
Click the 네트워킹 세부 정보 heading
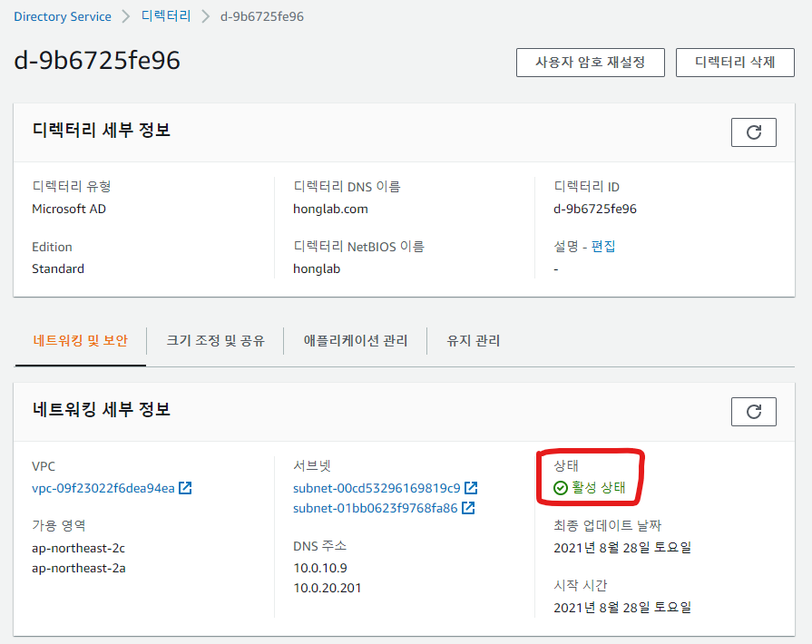[102, 409]
